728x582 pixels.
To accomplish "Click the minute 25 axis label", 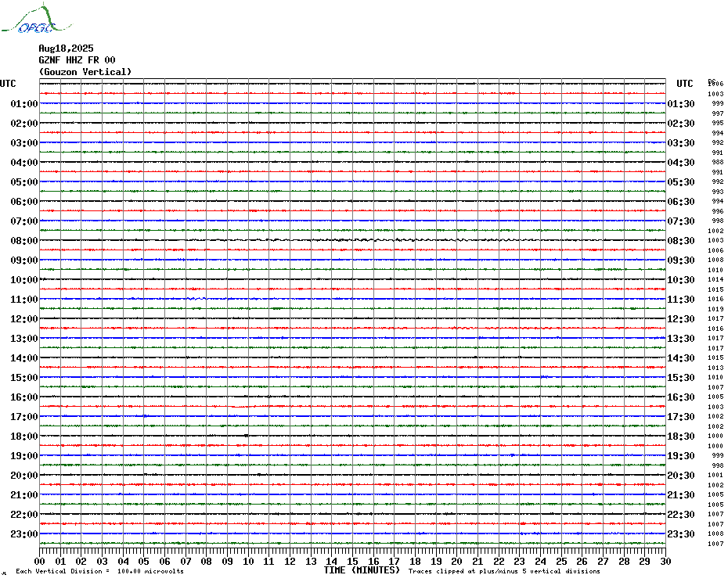I will [561, 562].
